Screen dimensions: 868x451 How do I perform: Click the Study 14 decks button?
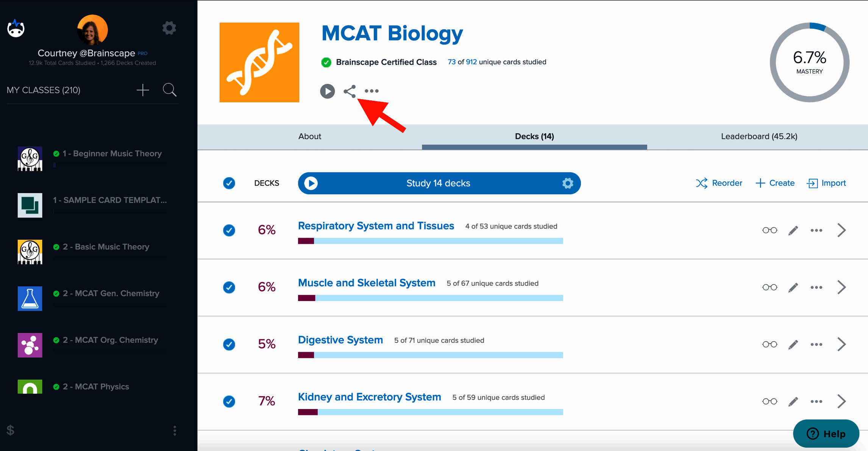[438, 183]
